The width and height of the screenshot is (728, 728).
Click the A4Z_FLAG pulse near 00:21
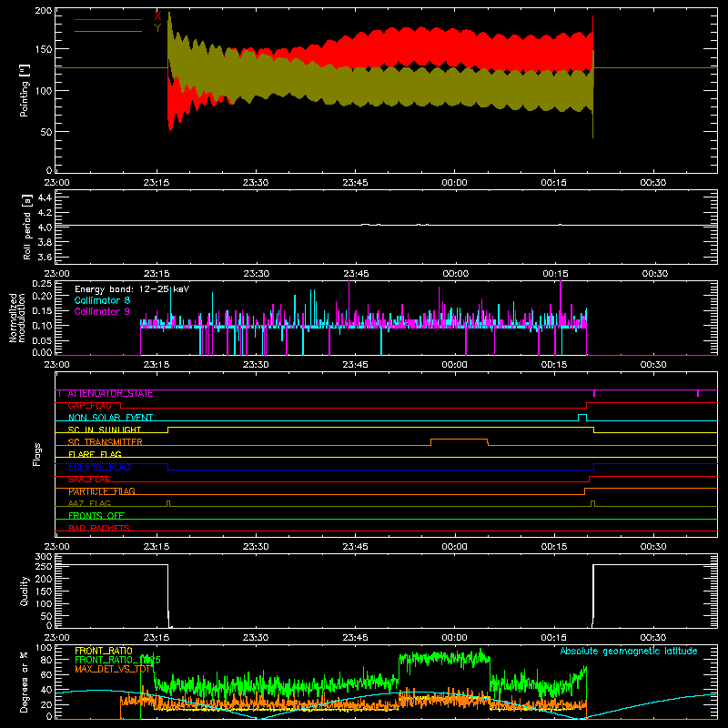click(x=593, y=501)
